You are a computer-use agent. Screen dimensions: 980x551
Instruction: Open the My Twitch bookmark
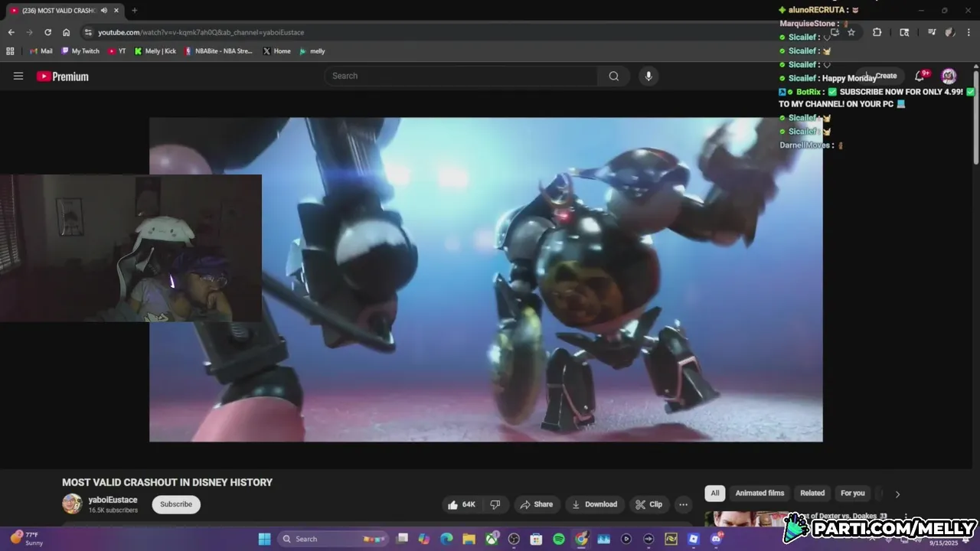coord(80,51)
